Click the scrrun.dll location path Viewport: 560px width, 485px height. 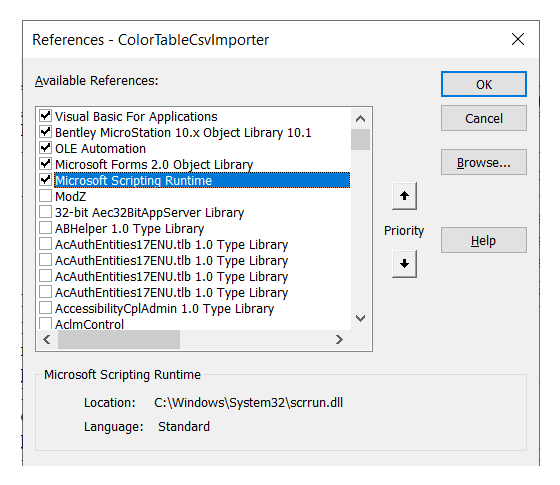coord(248,403)
